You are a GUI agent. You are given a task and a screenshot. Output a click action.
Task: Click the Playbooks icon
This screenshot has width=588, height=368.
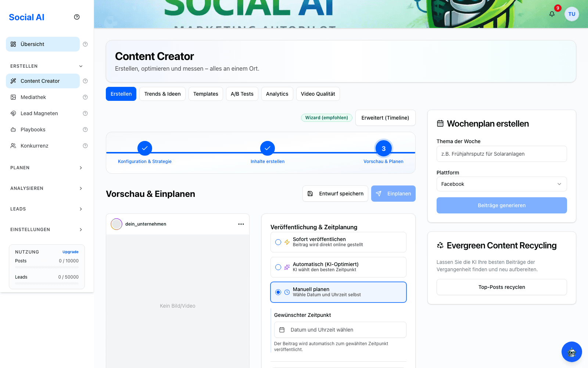(13, 130)
